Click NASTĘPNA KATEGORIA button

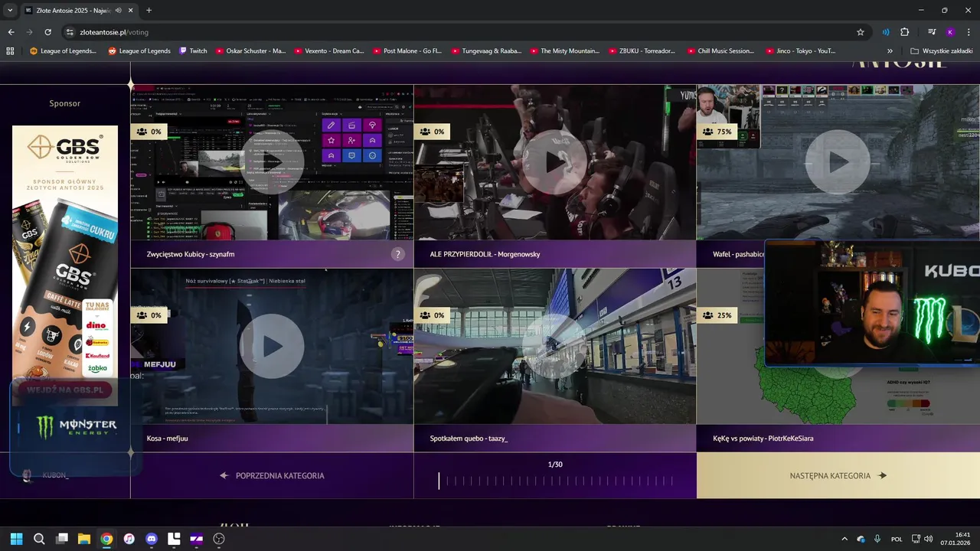coord(838,475)
